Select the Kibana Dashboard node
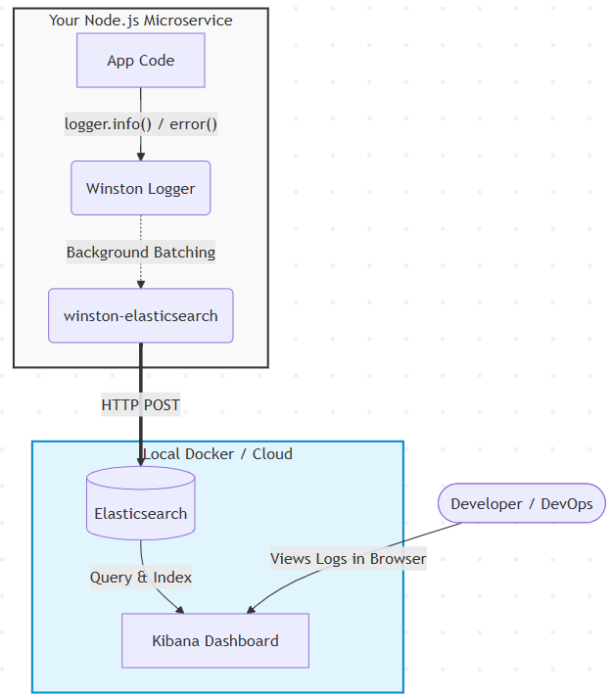 click(215, 640)
